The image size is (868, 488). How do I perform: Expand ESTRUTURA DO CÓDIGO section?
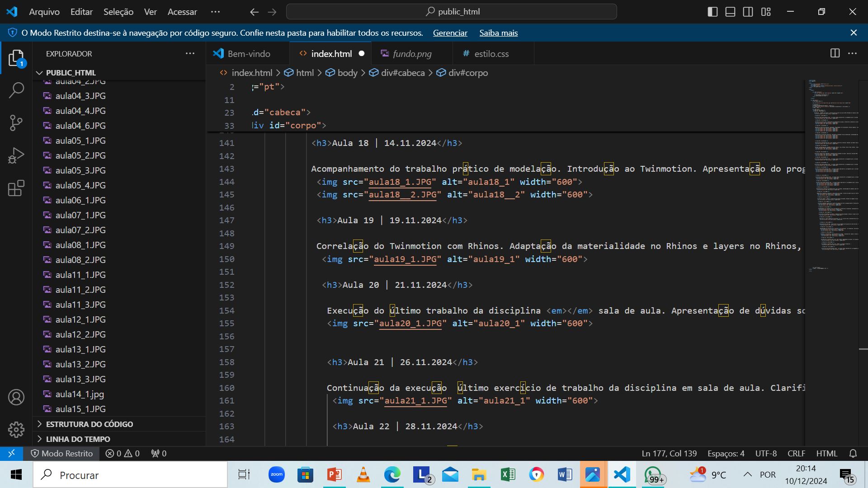(x=119, y=424)
